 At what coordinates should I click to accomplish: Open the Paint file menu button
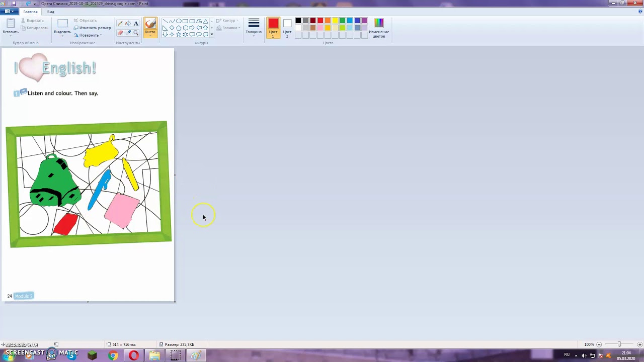pyautogui.click(x=9, y=11)
